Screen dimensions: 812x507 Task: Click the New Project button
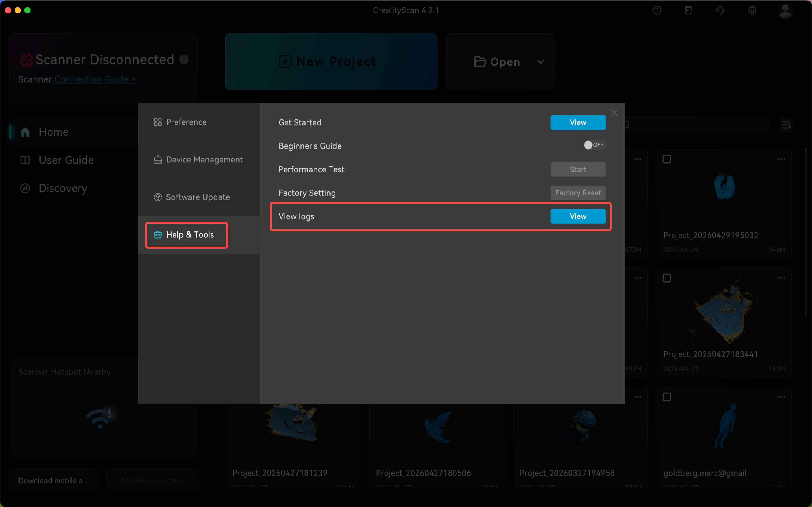pyautogui.click(x=331, y=62)
